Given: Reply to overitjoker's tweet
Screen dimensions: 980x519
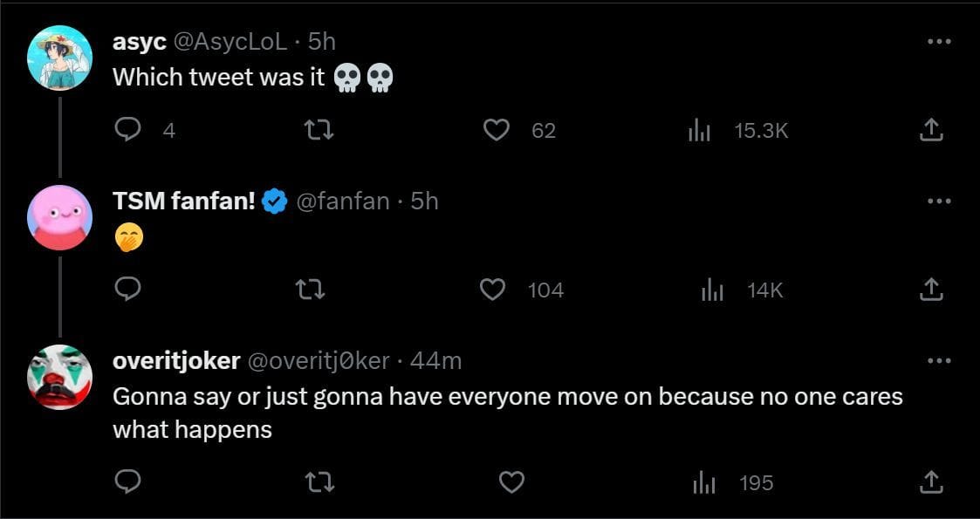Looking at the screenshot, I should point(129,481).
